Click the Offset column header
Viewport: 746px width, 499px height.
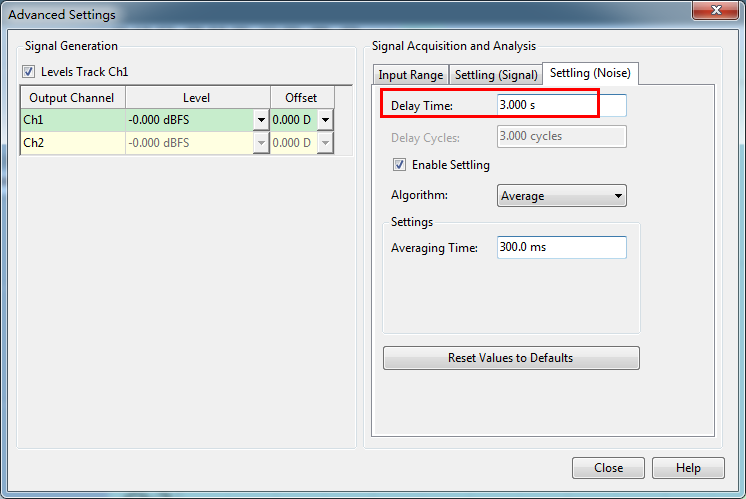[302, 98]
